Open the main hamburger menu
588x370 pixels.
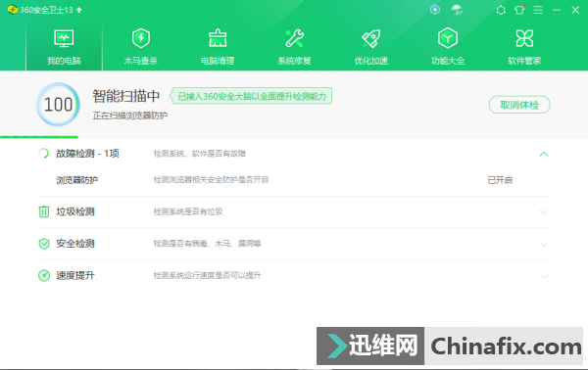click(x=538, y=10)
